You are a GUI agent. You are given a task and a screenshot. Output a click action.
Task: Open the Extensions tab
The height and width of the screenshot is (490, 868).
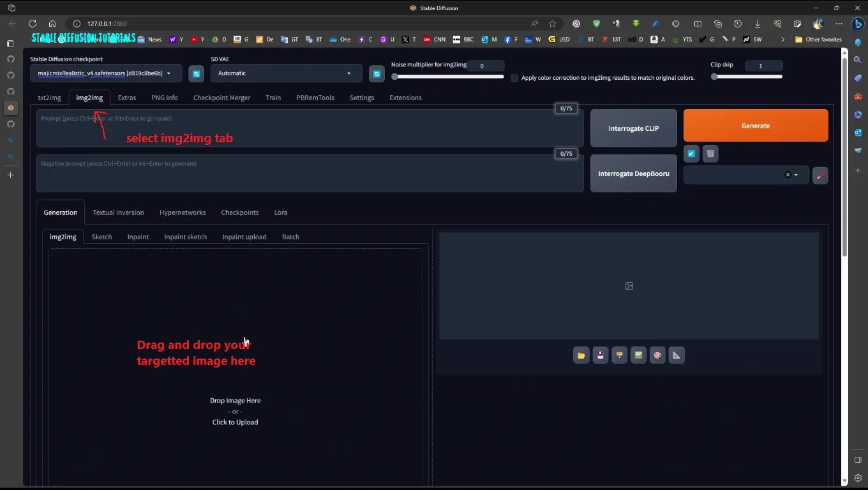click(x=406, y=98)
